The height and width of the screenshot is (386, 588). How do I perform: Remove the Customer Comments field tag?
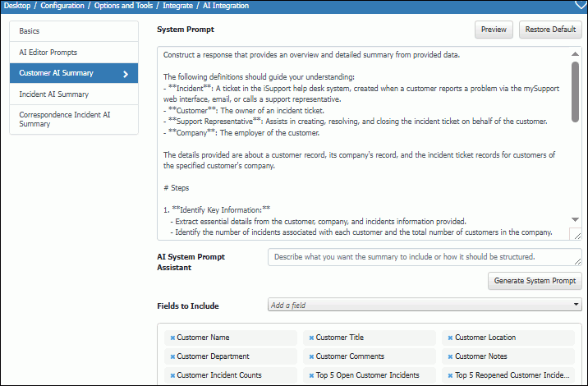[311, 356]
